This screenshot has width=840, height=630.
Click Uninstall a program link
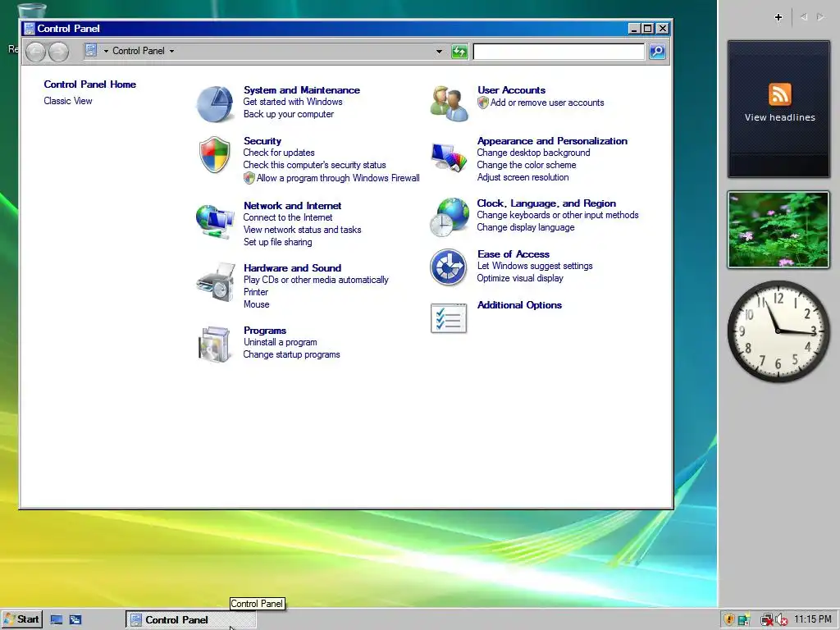coord(281,342)
